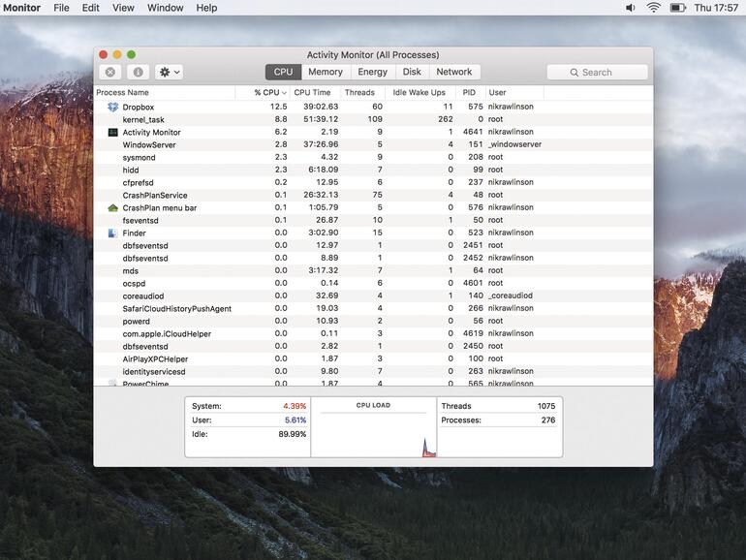Open the gear action dropdown menu
The image size is (746, 560).
[x=169, y=72]
